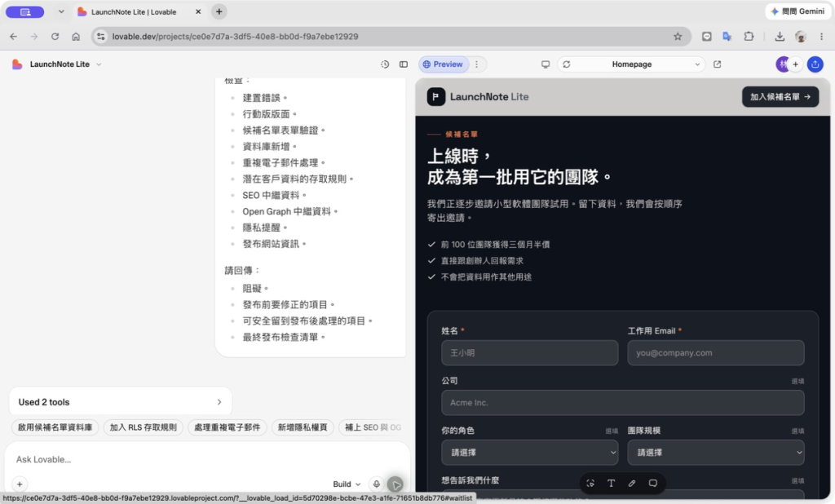Image resolution: width=835 pixels, height=504 pixels.
Task: Ask Gemini via the 問問 Gemini button
Action: tap(797, 11)
